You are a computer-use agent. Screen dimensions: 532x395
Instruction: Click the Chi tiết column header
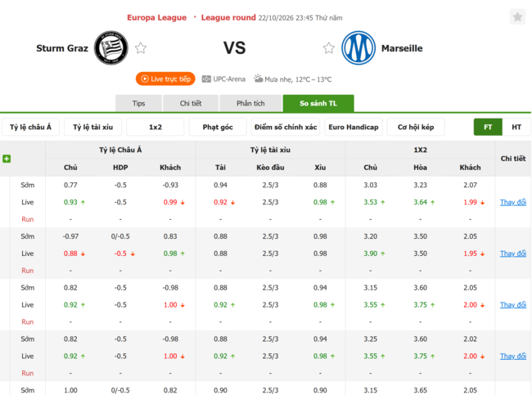513,159
